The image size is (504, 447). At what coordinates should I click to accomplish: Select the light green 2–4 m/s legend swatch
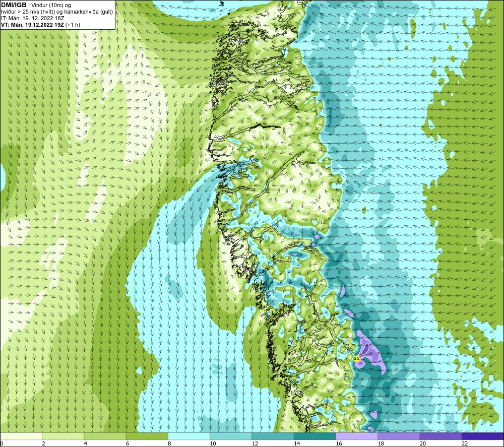(x=63, y=436)
